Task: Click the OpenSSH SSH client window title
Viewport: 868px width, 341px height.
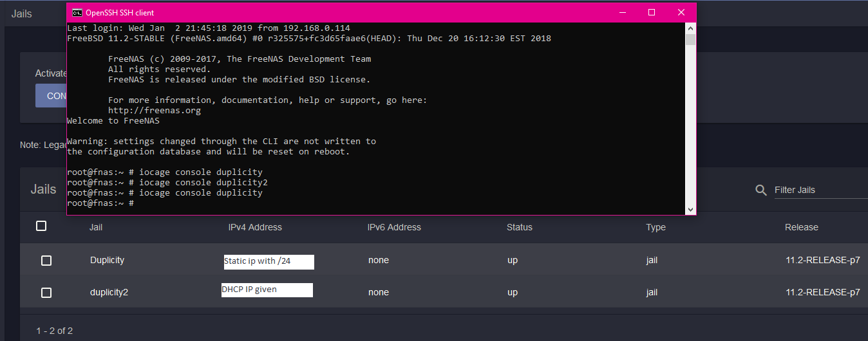Action: (120, 13)
